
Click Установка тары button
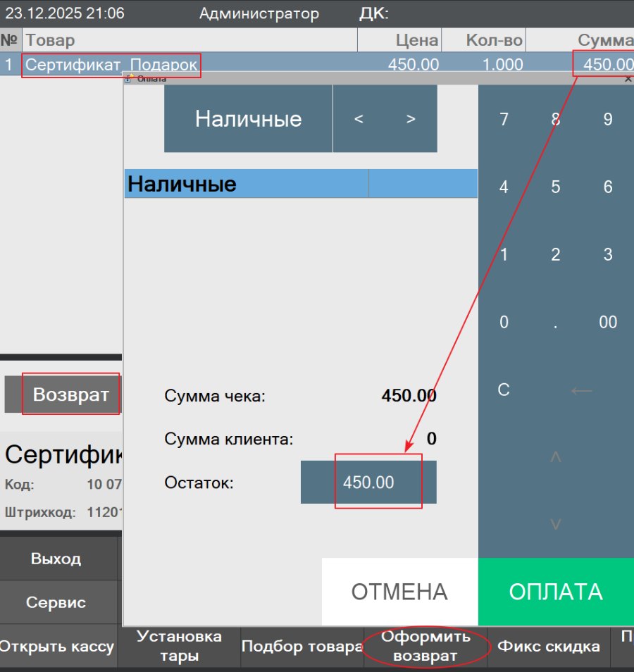pos(179,646)
